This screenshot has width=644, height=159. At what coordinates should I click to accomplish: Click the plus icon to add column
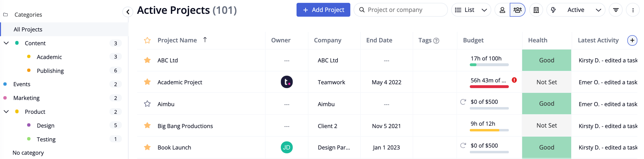point(632,40)
